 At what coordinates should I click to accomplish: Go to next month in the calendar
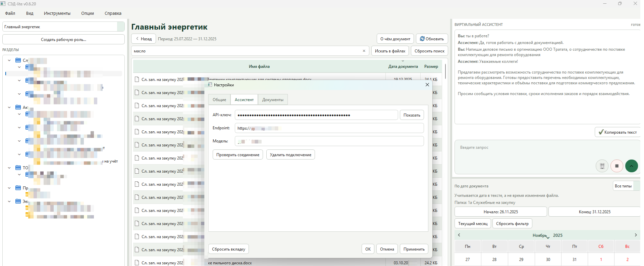point(636,235)
